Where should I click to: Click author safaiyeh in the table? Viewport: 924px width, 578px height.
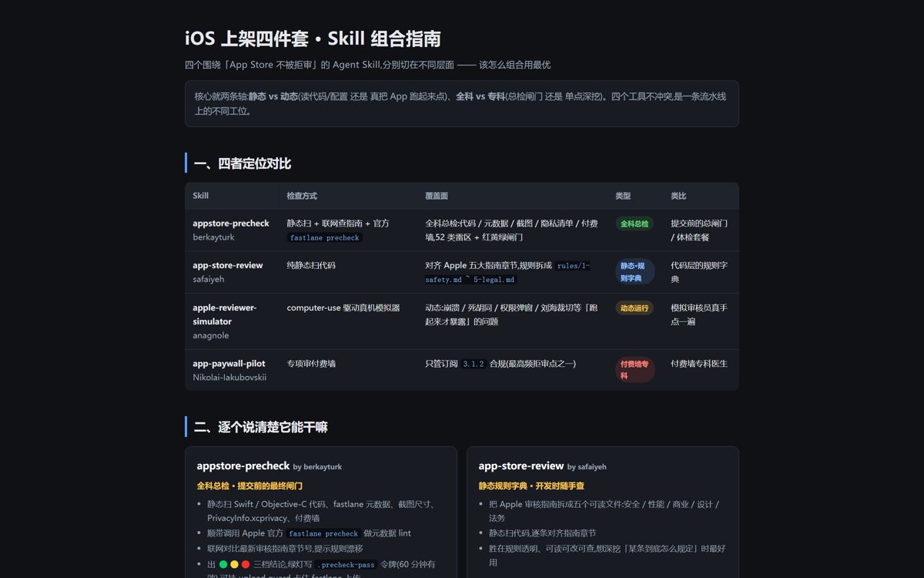[x=209, y=279]
